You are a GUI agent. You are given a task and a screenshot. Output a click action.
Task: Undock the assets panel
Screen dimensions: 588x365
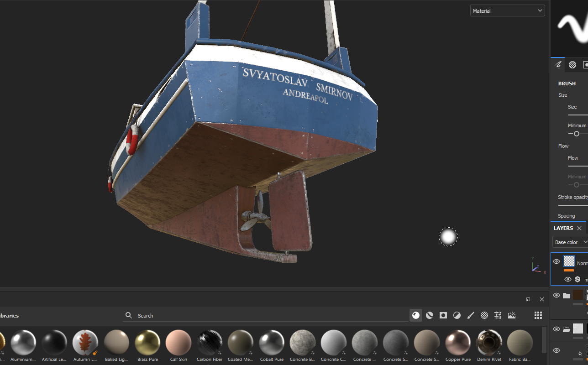coord(528,299)
